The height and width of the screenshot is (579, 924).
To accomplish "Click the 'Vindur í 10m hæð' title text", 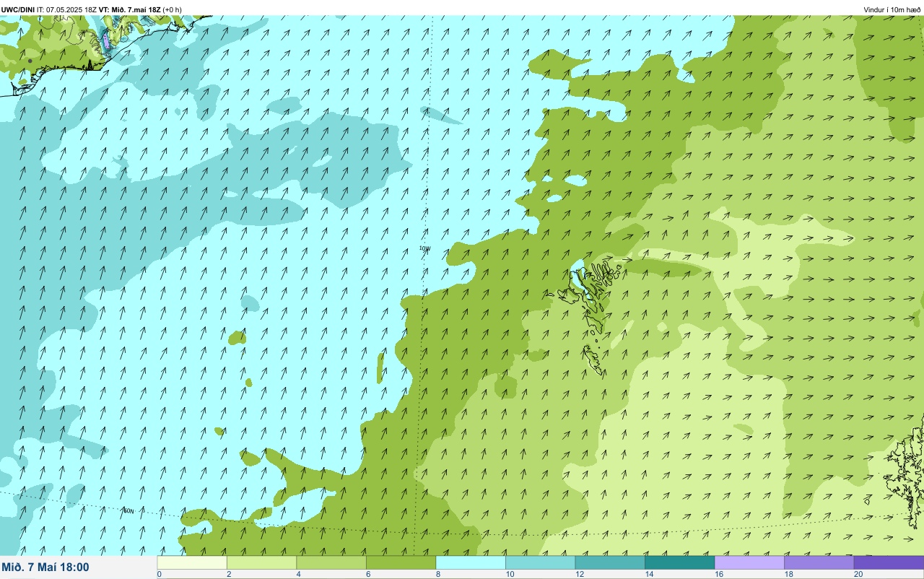I will [892, 9].
